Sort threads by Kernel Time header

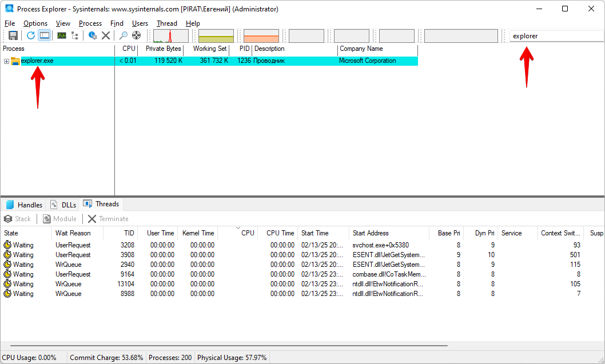click(198, 233)
